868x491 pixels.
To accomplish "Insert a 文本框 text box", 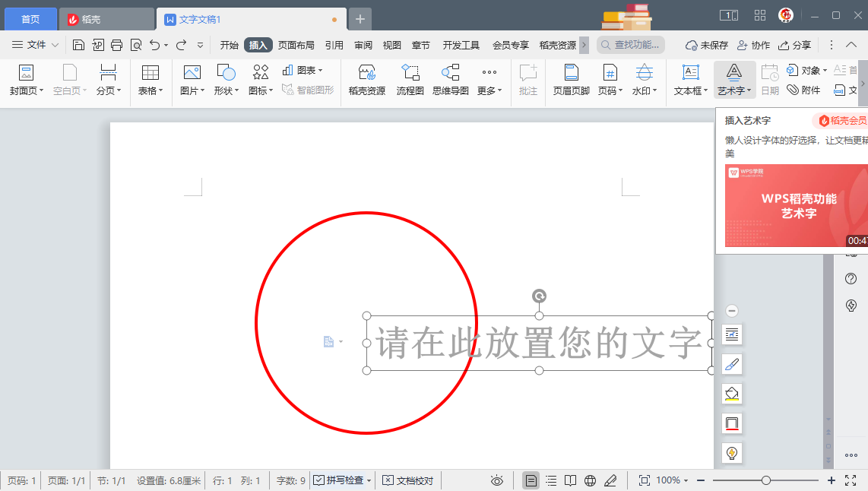I will pyautogui.click(x=691, y=81).
